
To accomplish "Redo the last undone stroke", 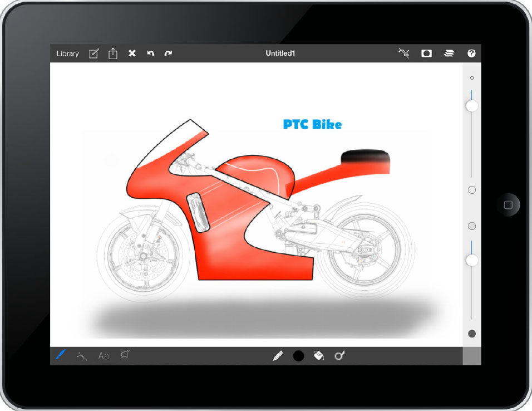I will click(x=168, y=53).
